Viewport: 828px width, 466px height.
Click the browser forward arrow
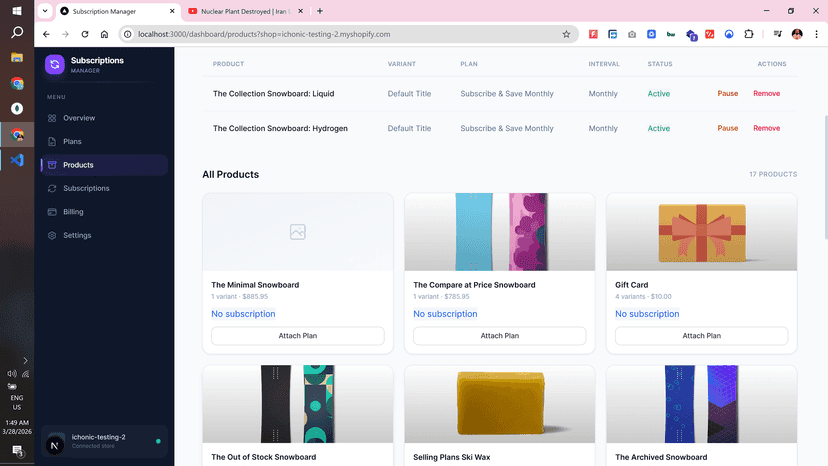coord(65,34)
